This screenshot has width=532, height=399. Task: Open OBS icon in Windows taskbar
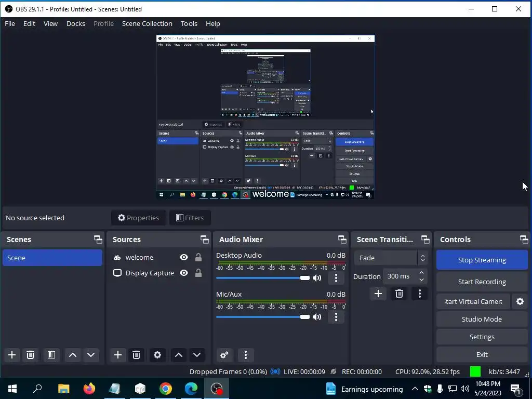click(217, 389)
